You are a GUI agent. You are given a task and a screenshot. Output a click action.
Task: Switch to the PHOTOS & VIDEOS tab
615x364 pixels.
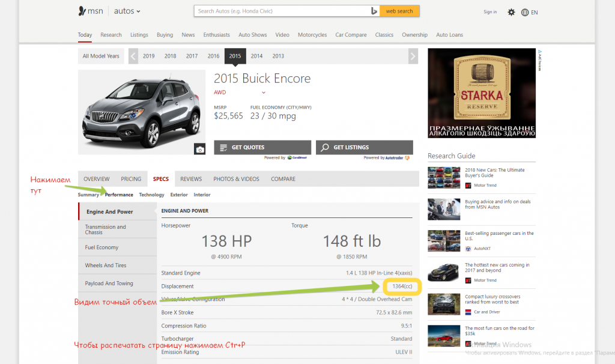pos(237,179)
